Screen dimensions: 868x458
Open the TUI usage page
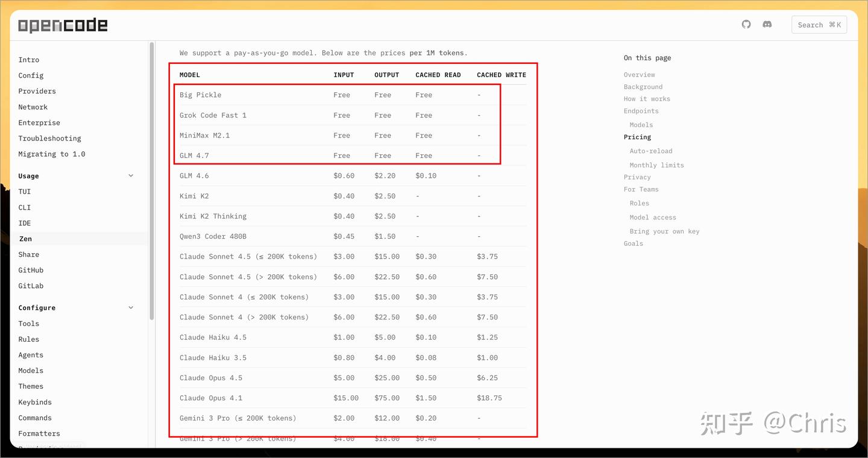[25, 192]
